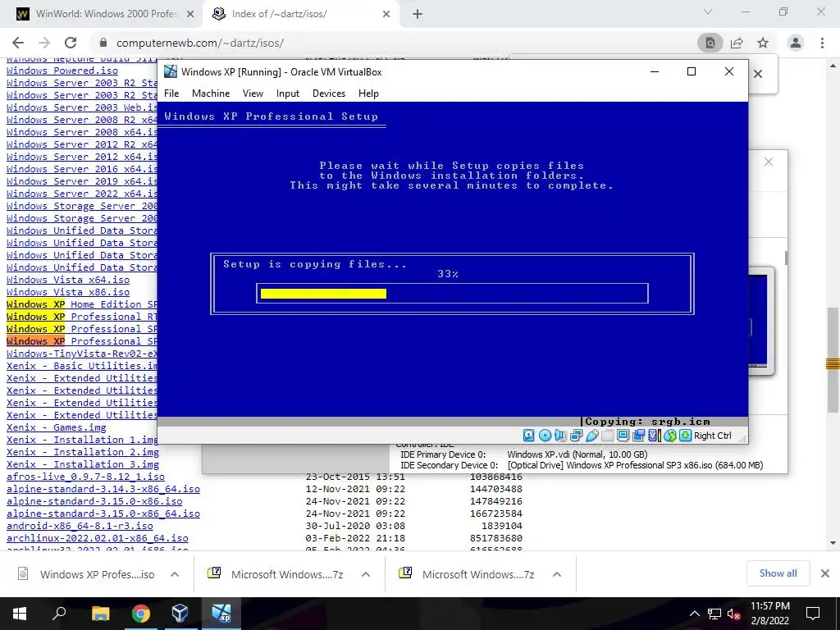Reload the current page

tap(71, 43)
